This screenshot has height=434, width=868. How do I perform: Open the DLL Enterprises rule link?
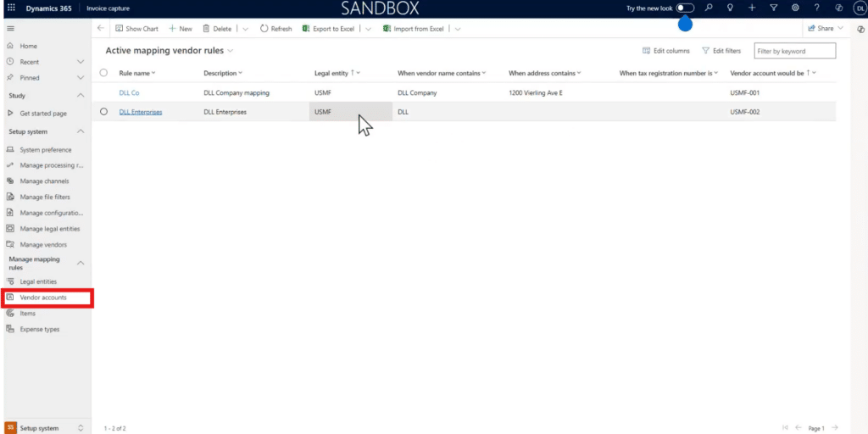pos(141,112)
